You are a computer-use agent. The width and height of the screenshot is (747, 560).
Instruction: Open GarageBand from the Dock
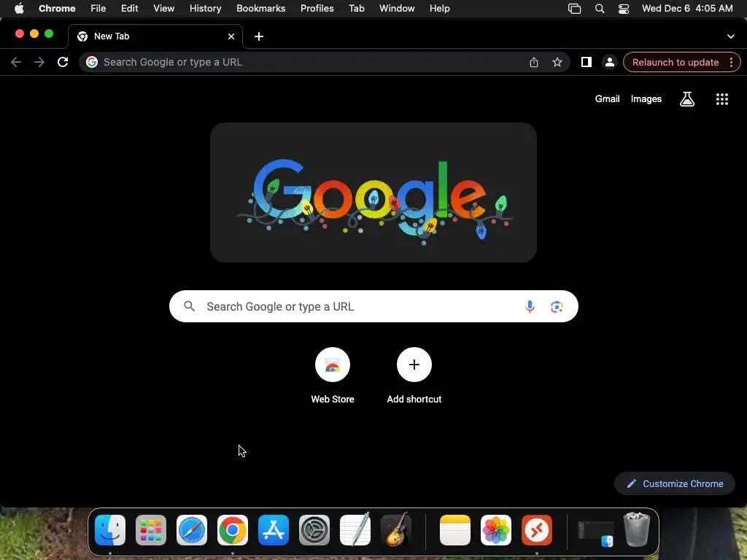click(x=396, y=529)
